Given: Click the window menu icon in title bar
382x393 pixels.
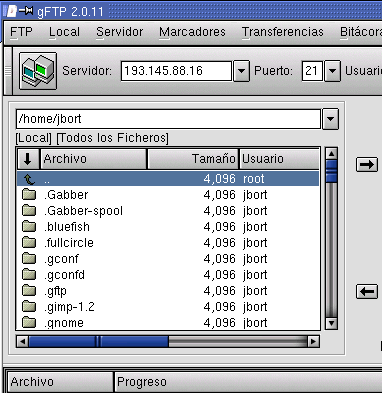Looking at the screenshot, I should (x=11, y=11).
